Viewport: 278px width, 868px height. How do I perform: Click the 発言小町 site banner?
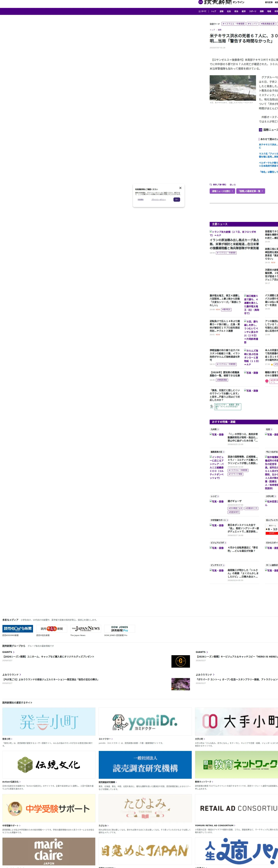coord(49,721)
